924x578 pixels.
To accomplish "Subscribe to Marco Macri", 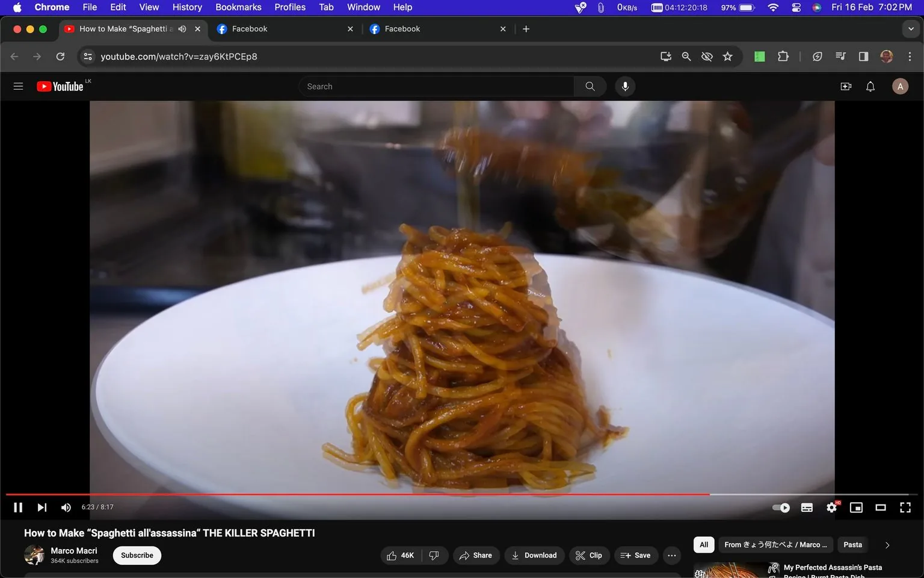I will point(137,555).
